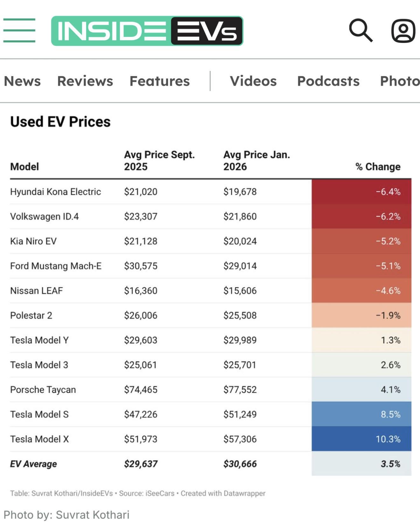Open the hamburger navigation menu
420x527 pixels.
click(x=19, y=30)
